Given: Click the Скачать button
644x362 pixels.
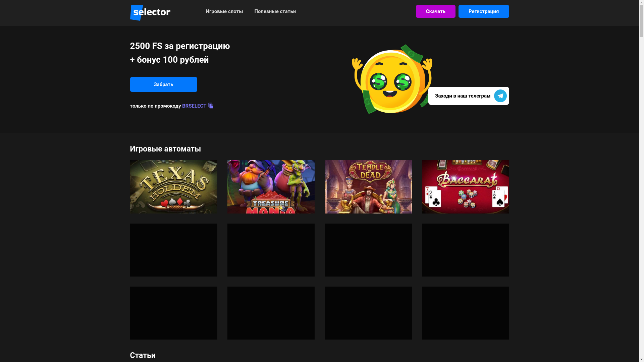Looking at the screenshot, I should (x=435, y=11).
